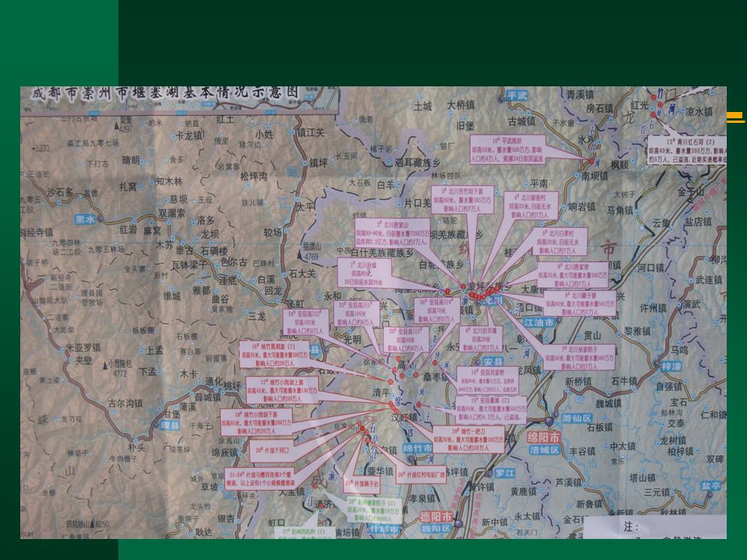
Task: Click the 青溪镇 place name
Action: (580, 94)
